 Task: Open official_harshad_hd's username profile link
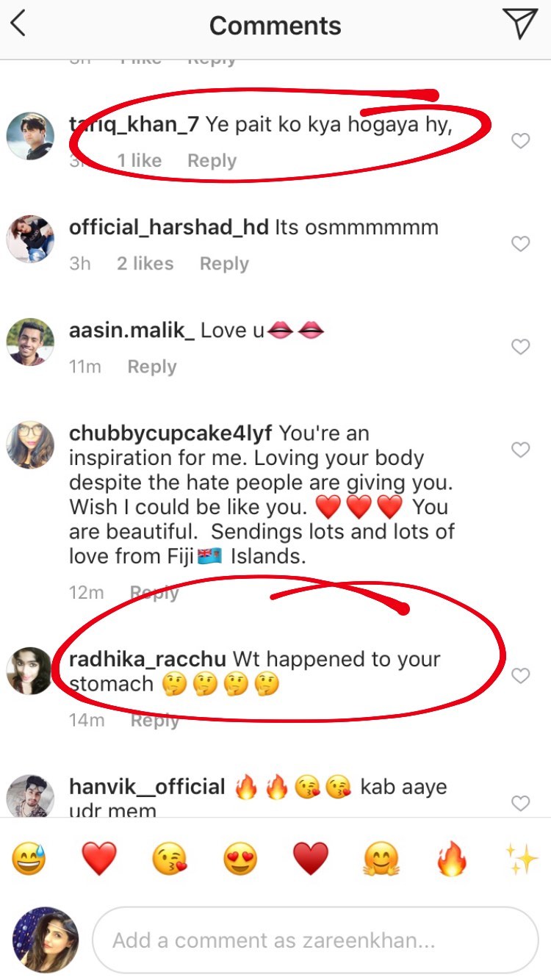point(168,228)
